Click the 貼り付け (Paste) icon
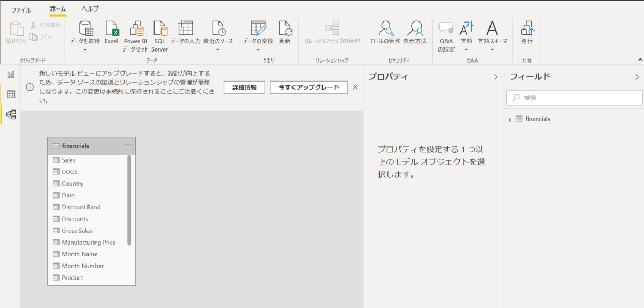Viewport: 644px width, 308px height. point(16,29)
